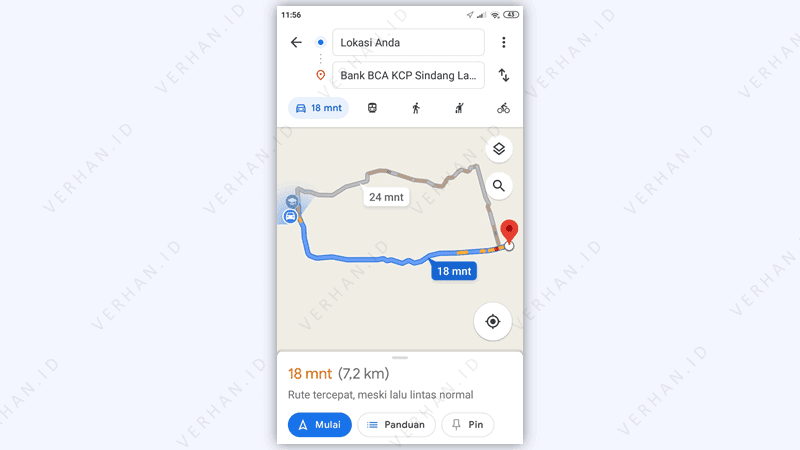Select the 24 mnt alternate route label
Screen dimensions: 800x450
386,197
